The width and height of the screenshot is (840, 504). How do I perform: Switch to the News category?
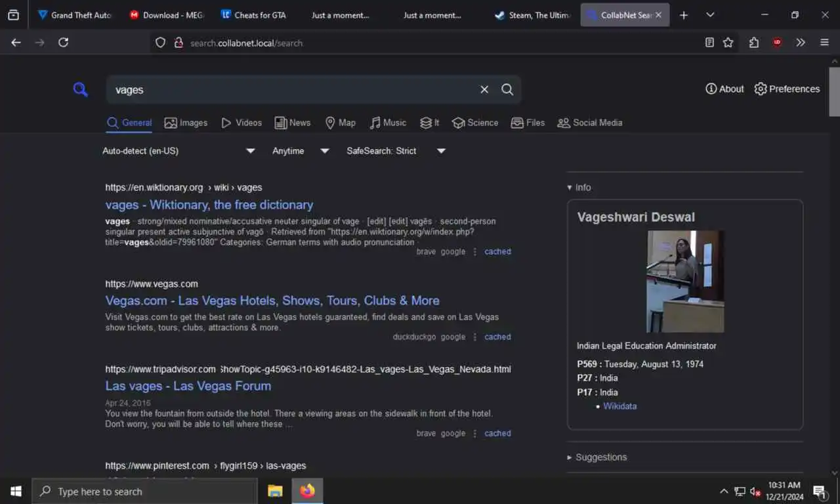tap(293, 123)
